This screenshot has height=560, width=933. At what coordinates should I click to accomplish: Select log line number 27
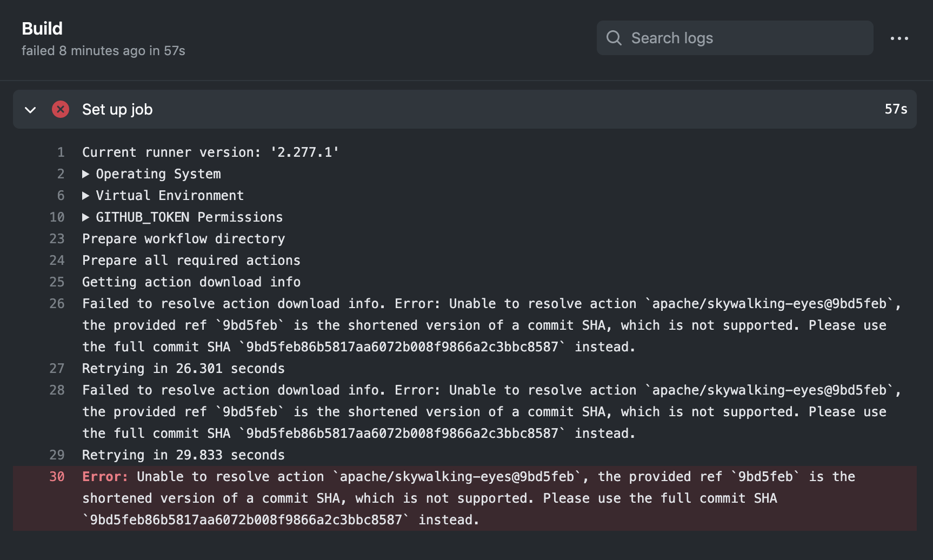(x=57, y=369)
